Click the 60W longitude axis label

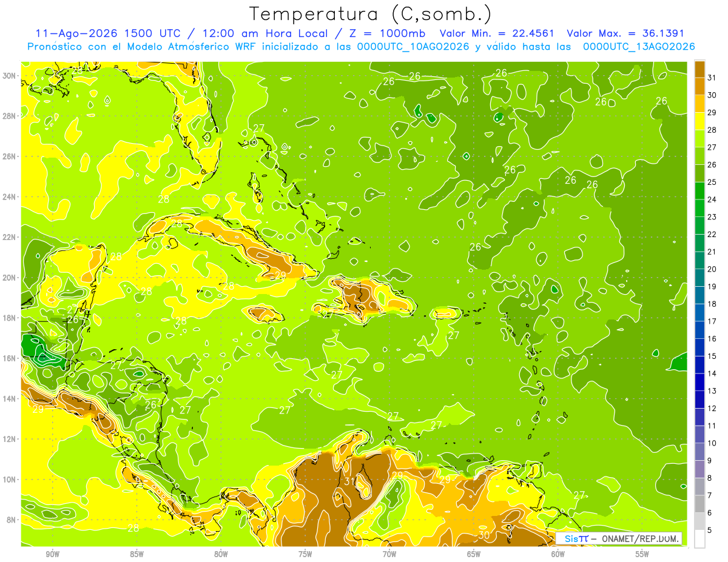(558, 554)
